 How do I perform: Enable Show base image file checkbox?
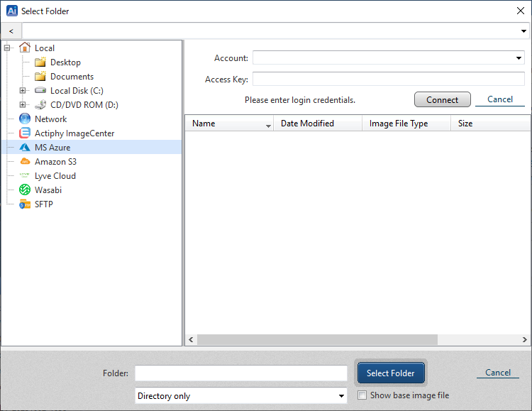pos(362,395)
